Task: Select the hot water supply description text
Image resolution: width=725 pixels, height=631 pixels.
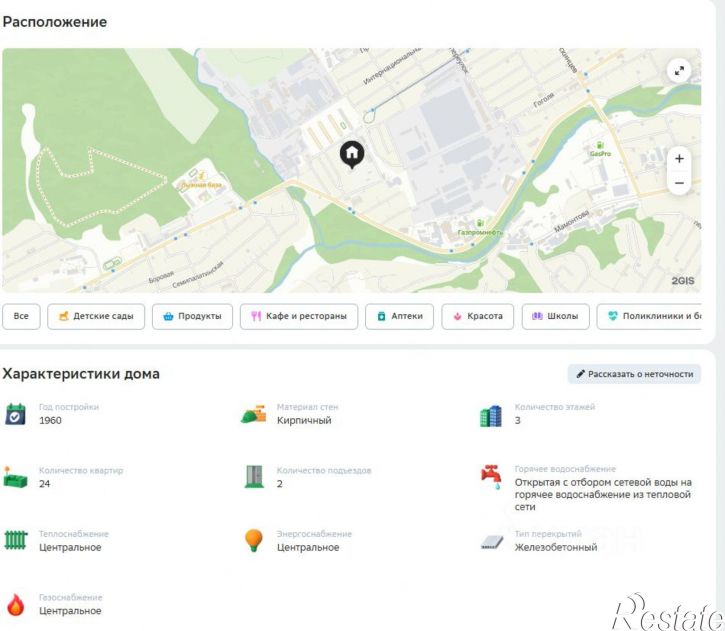Action: click(603, 494)
